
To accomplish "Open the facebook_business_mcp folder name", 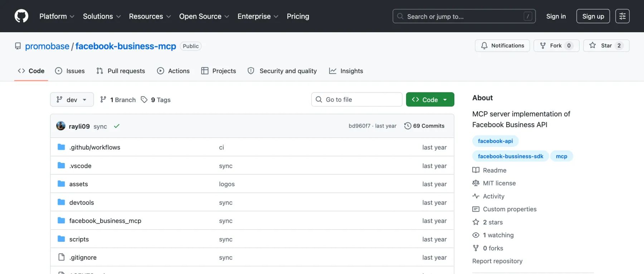I will pyautogui.click(x=105, y=221).
